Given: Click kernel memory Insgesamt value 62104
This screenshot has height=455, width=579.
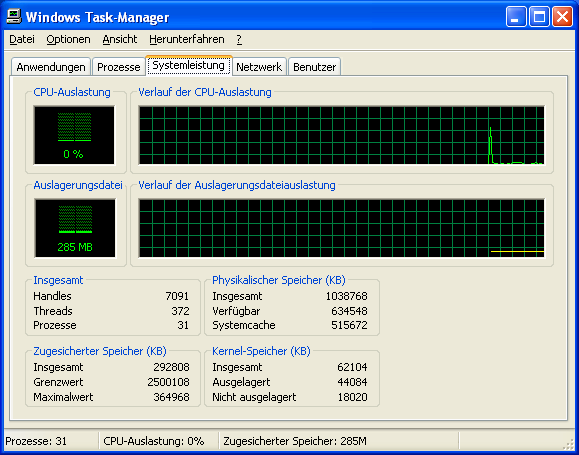Looking at the screenshot, I should coord(352,367).
